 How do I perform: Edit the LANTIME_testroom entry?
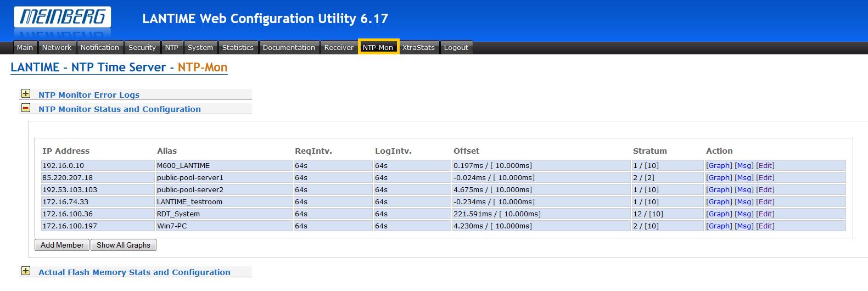click(x=765, y=202)
